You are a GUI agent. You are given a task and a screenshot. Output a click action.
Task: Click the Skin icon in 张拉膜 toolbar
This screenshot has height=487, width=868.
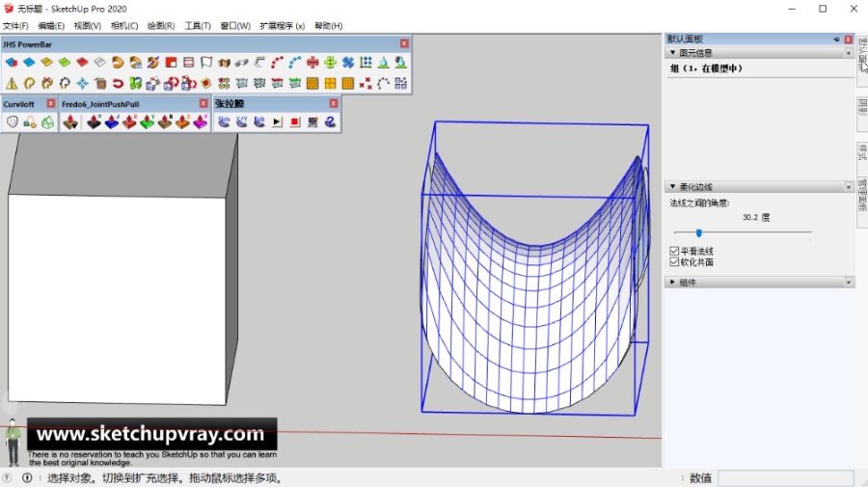[224, 122]
